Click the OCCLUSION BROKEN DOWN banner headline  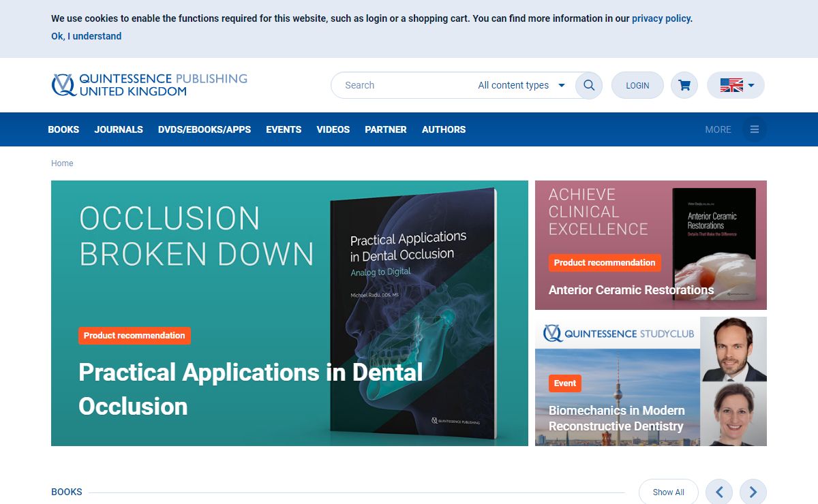[196, 236]
